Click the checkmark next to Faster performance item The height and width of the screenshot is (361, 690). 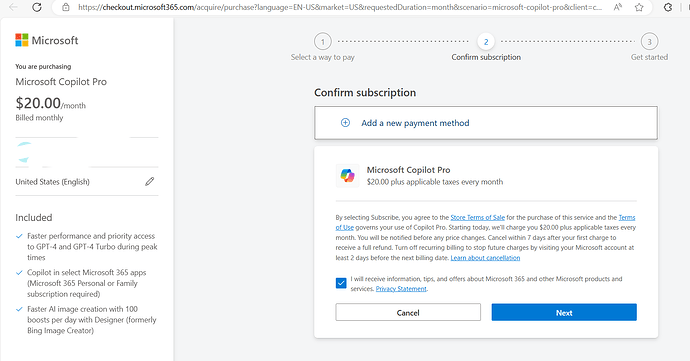point(19,236)
